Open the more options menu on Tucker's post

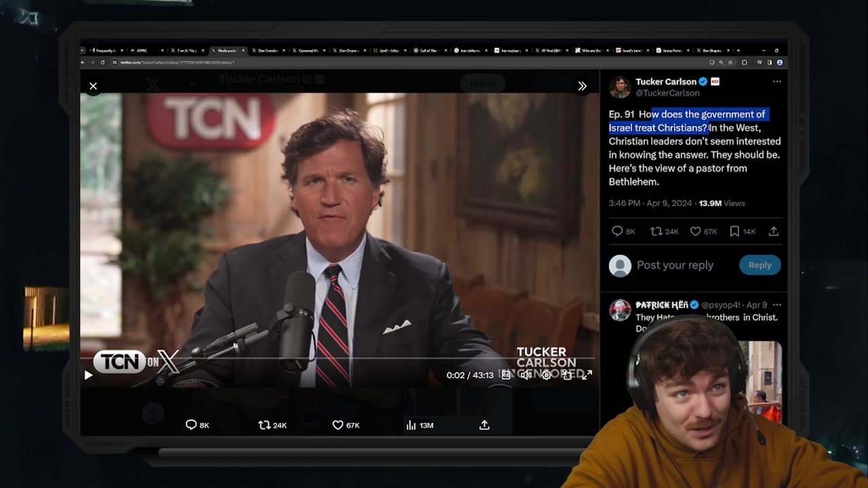click(777, 81)
